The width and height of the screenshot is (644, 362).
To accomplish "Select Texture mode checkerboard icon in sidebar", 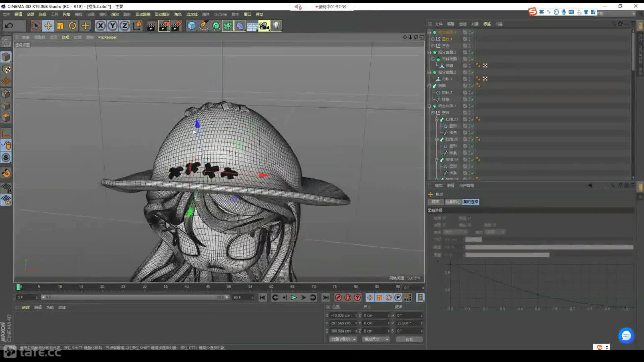I will click(6, 69).
